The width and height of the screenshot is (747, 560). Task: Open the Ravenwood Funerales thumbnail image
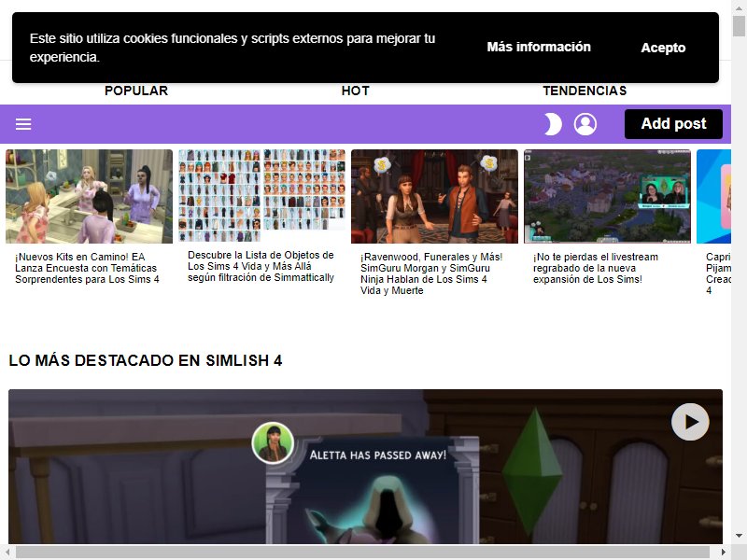pyautogui.click(x=434, y=196)
